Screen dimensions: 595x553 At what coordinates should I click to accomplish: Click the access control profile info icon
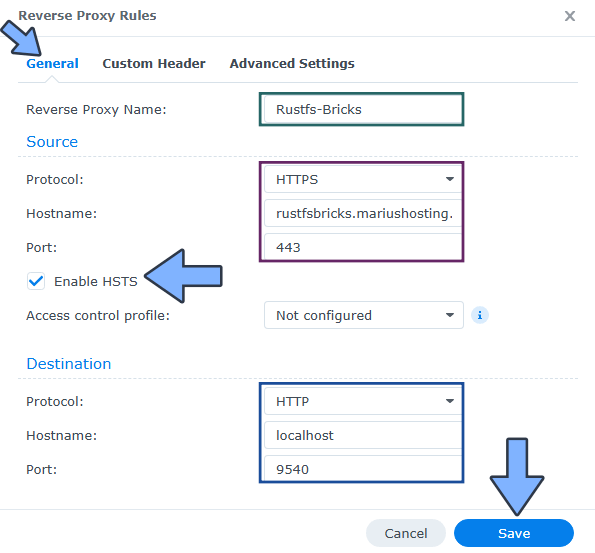480,315
